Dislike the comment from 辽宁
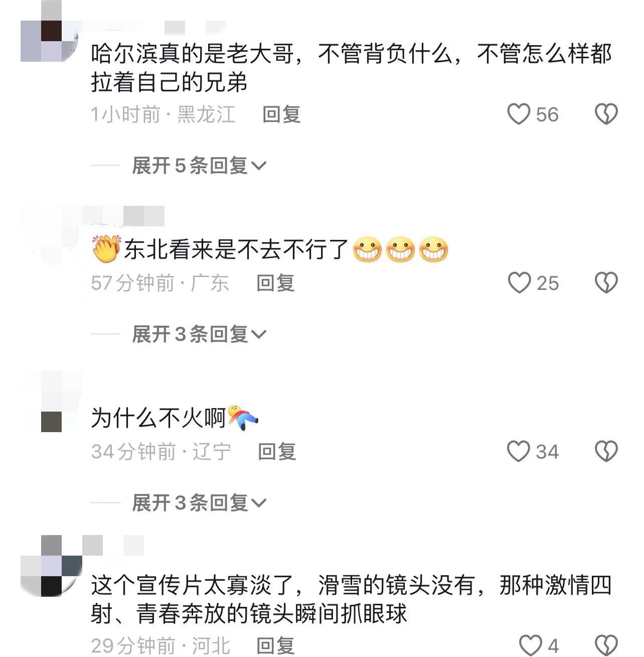This screenshot has height=657, width=644. click(606, 451)
